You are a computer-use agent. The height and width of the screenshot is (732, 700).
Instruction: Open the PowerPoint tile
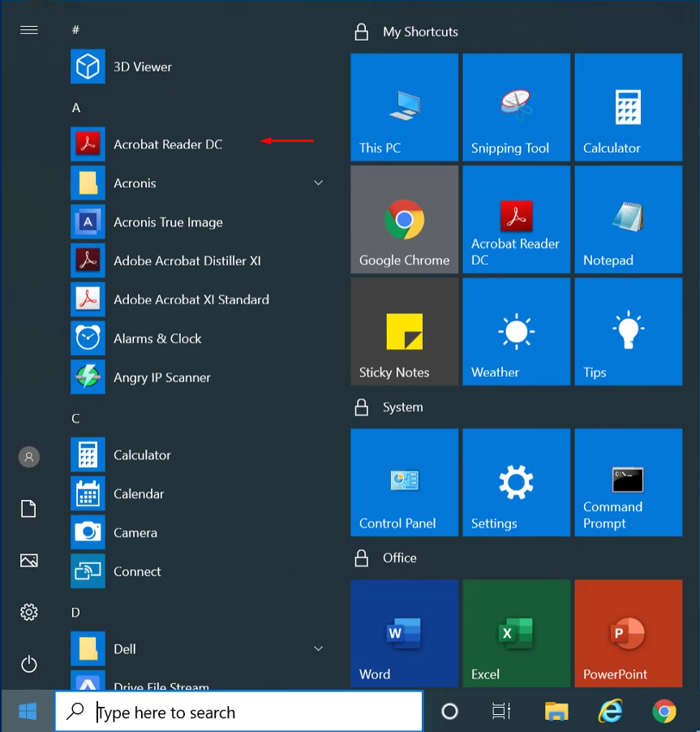pos(628,633)
